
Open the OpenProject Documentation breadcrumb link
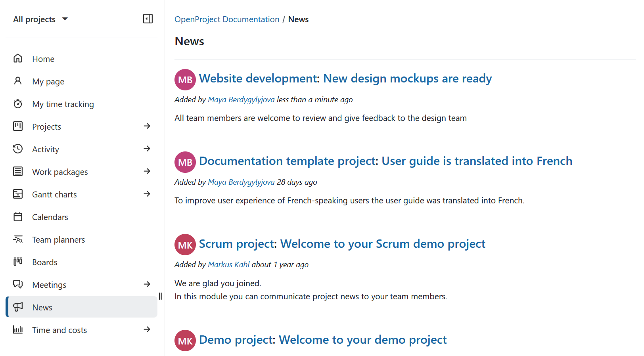point(227,19)
